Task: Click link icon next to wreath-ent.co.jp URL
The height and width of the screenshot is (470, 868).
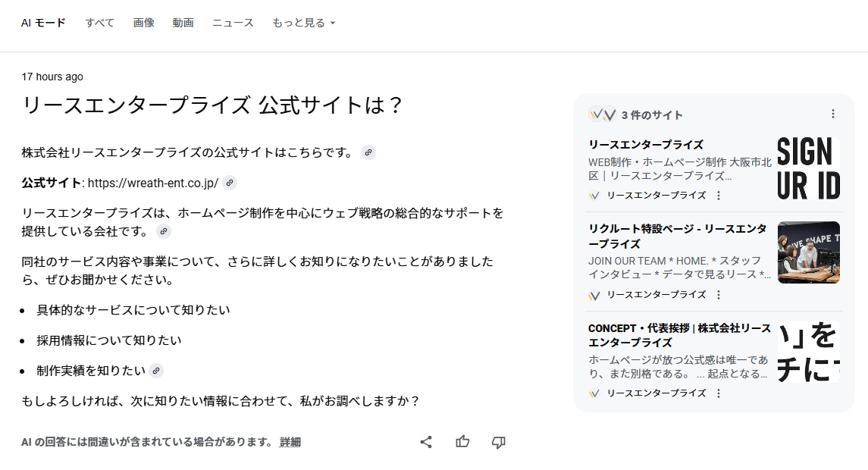Action: (x=230, y=183)
